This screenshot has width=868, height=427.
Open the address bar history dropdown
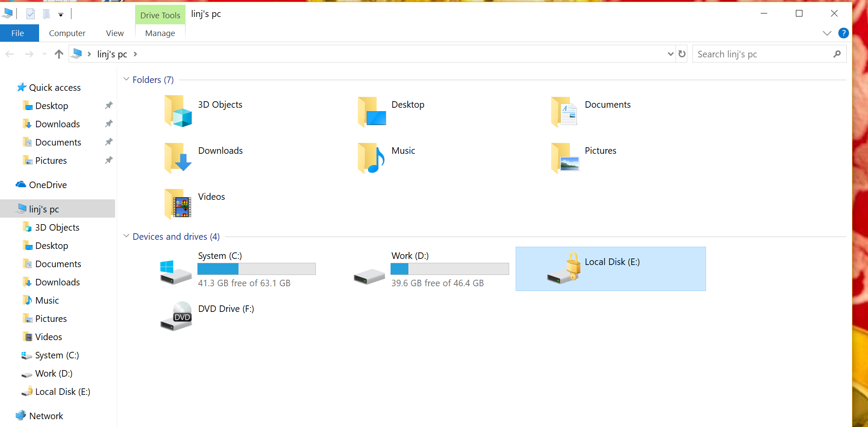670,54
